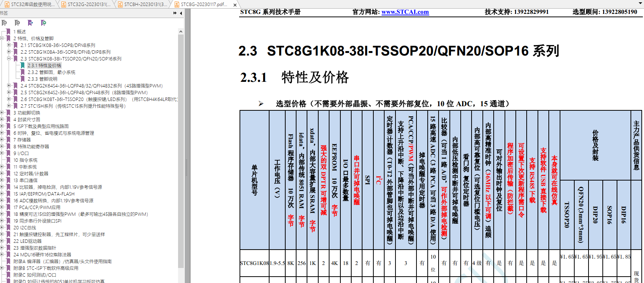The width and height of the screenshot is (644, 283).
Task: Click the 1.9-5.5 working voltage cell
Action: pos(277,263)
